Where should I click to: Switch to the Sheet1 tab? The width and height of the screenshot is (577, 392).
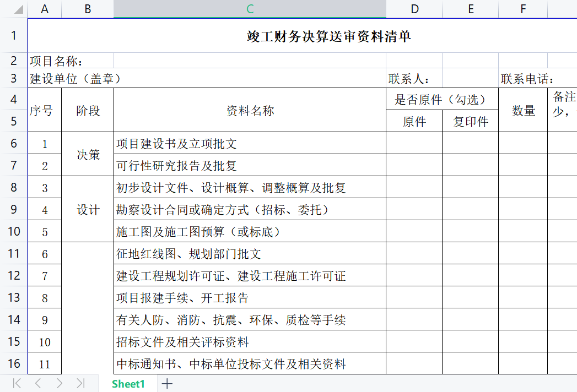coord(128,384)
